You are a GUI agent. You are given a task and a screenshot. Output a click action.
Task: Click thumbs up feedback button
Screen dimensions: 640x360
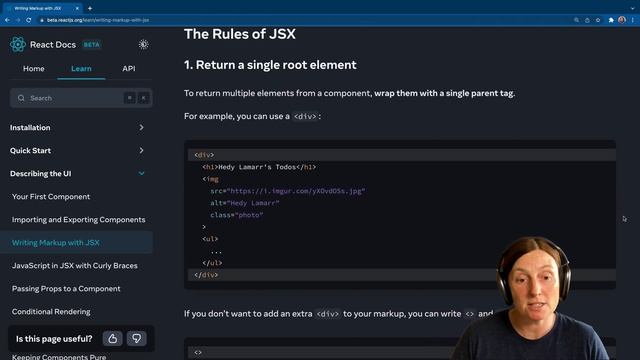[x=113, y=338]
